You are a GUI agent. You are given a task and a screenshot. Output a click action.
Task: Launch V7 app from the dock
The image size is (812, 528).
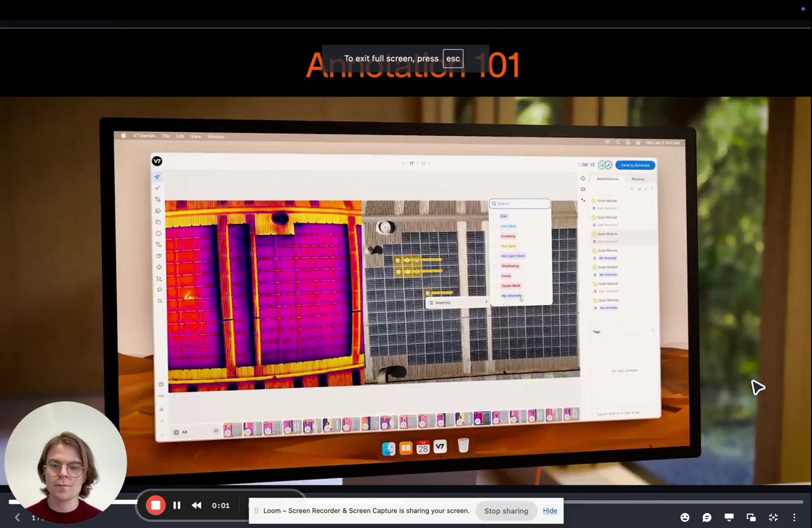pos(440,446)
